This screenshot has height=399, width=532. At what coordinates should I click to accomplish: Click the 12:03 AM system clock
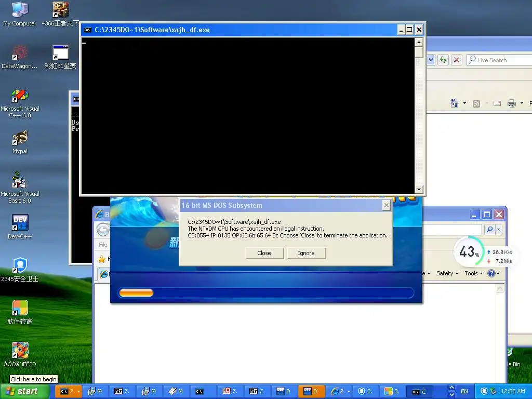click(x=513, y=392)
